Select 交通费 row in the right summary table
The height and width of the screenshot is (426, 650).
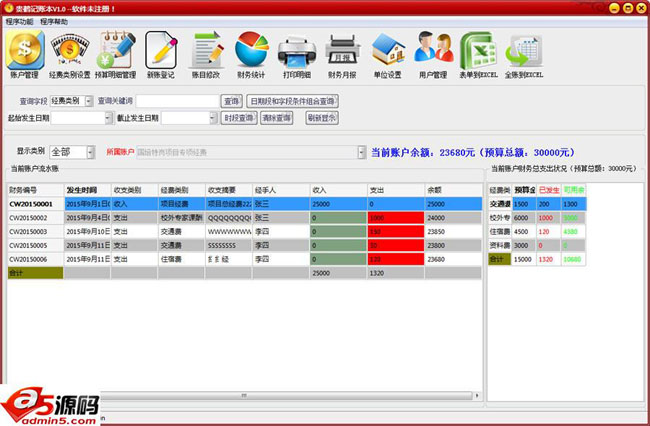click(537, 204)
